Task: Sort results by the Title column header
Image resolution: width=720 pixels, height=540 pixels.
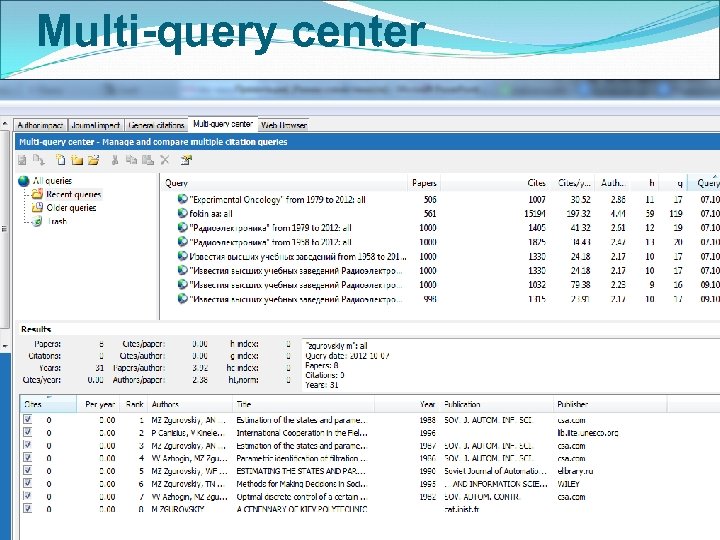Action: pyautogui.click(x=304, y=405)
